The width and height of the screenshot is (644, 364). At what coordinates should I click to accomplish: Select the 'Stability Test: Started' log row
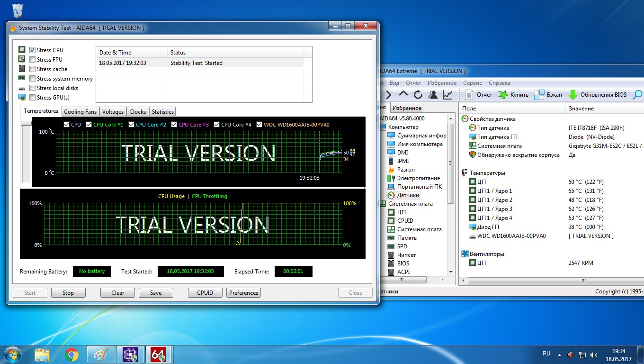click(199, 63)
